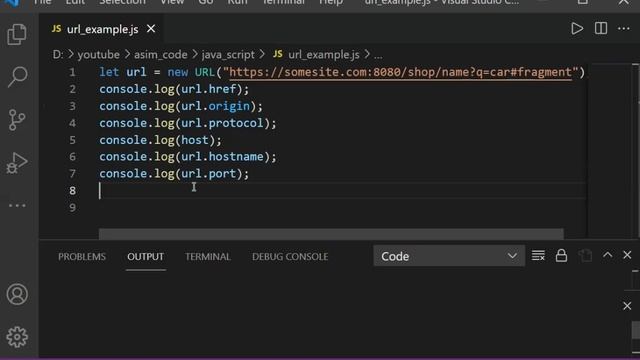Maximize the panel with up chevron
This screenshot has height=360, width=640.
(x=607, y=255)
